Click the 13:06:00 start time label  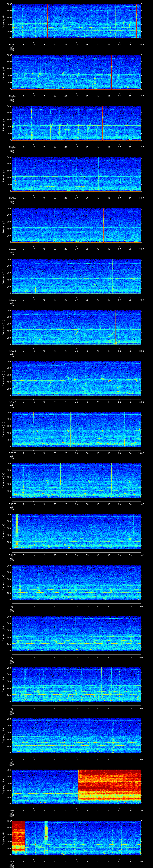coord(12,300)
